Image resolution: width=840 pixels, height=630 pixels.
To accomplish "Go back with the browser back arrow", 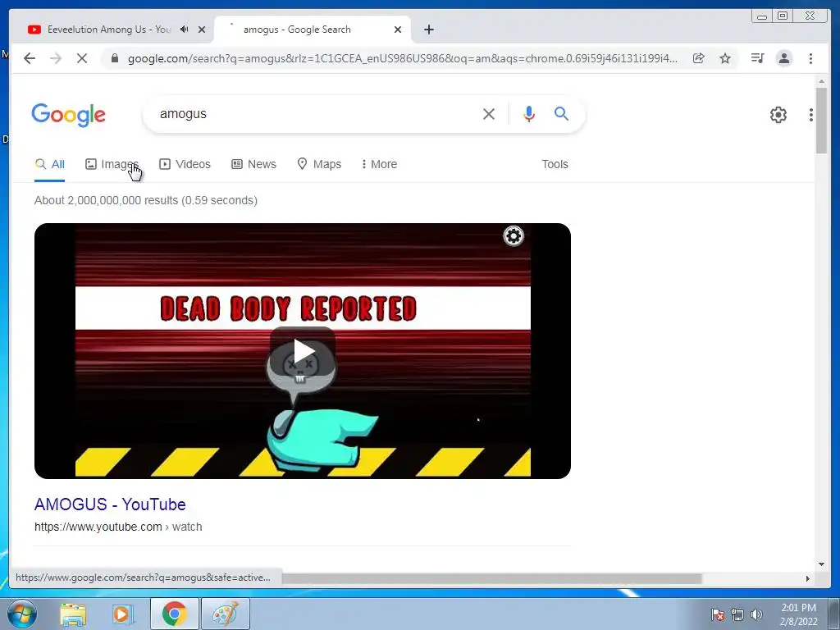I will (x=30, y=58).
